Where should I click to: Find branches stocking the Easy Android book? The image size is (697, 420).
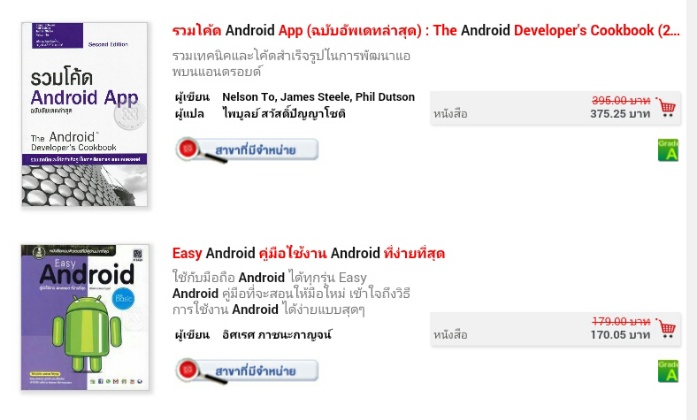(x=247, y=371)
